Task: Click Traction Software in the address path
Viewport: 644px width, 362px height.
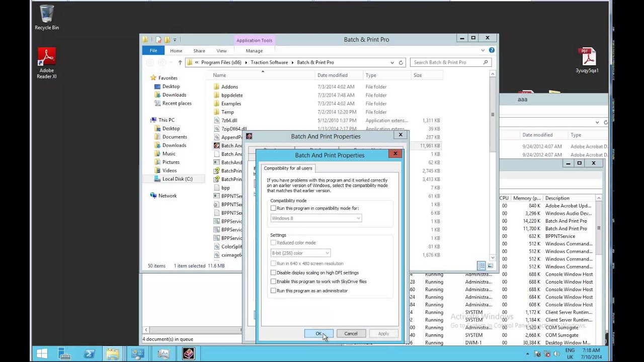Action: coord(269,62)
